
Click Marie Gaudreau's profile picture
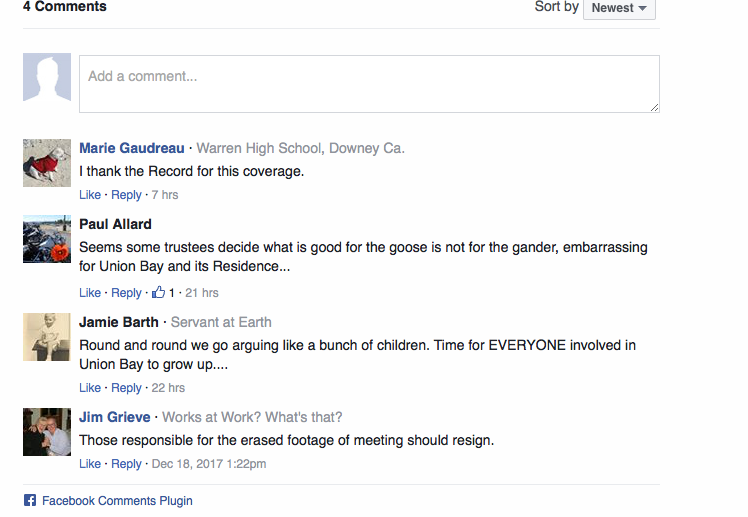47,163
